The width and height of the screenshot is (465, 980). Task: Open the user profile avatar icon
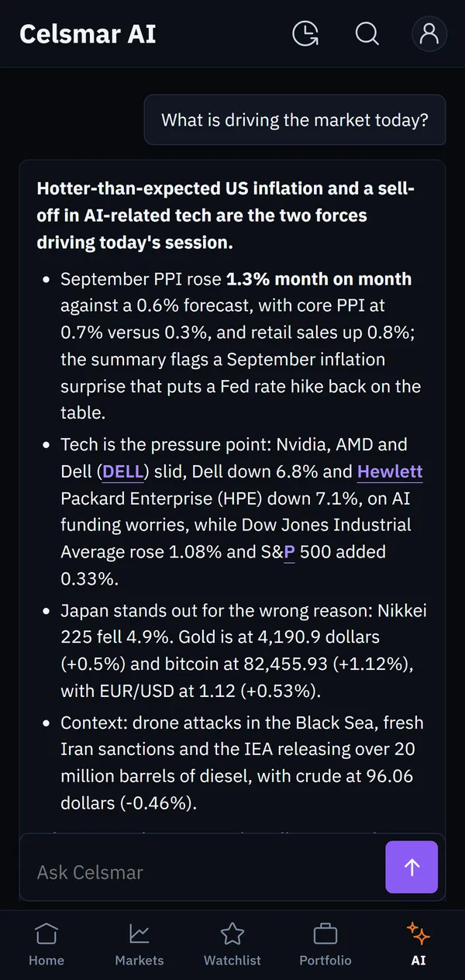pos(429,33)
